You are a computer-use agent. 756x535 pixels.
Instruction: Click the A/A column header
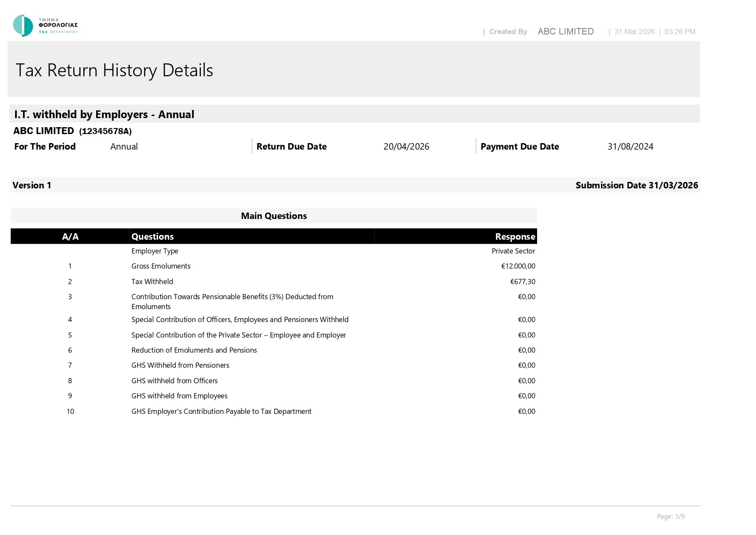(x=70, y=236)
